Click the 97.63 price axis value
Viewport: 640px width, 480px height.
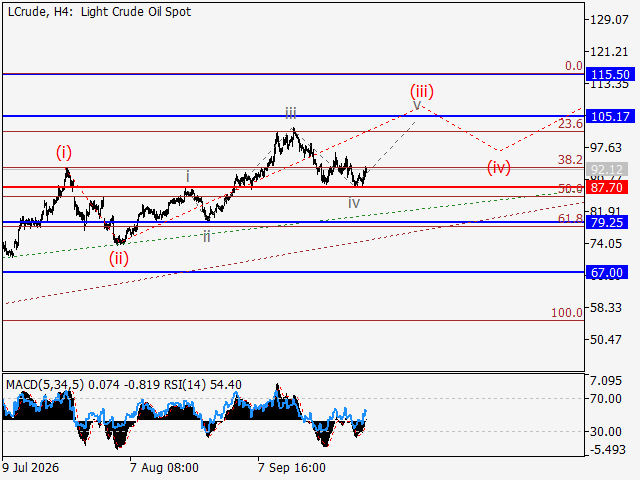click(x=606, y=148)
